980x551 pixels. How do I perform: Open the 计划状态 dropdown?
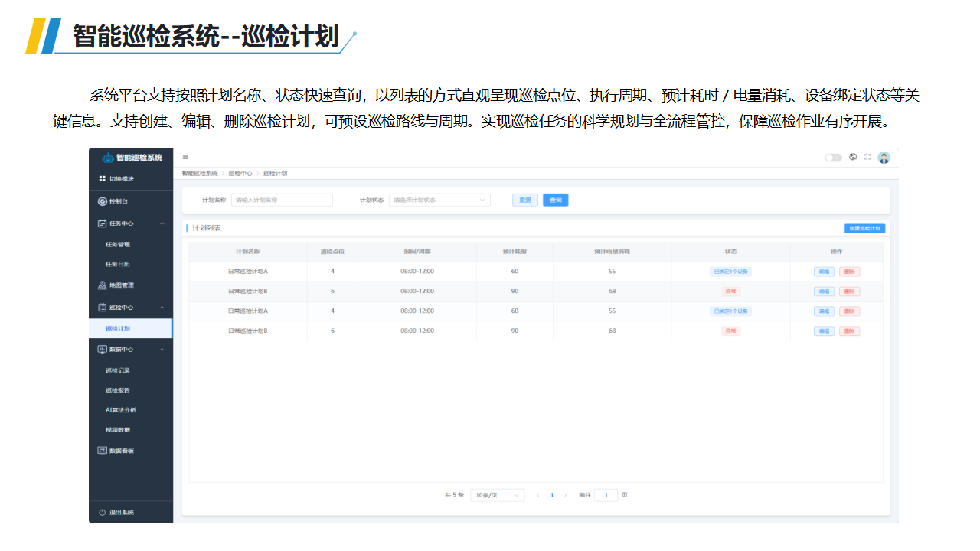click(x=439, y=200)
